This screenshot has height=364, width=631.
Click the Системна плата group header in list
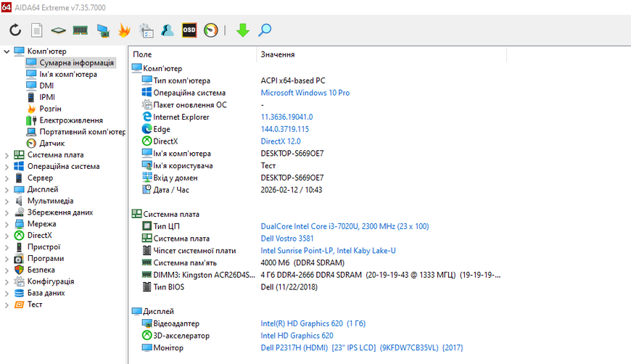(171, 215)
